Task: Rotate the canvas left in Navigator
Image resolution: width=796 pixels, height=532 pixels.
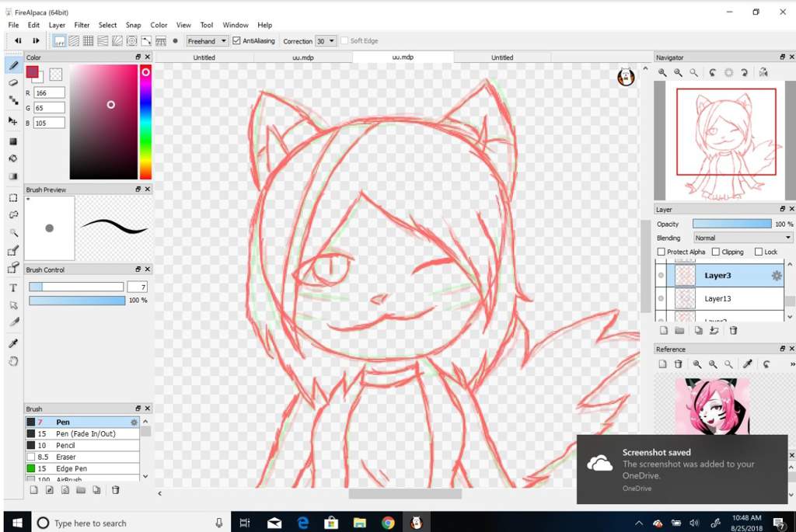Action: coord(713,72)
